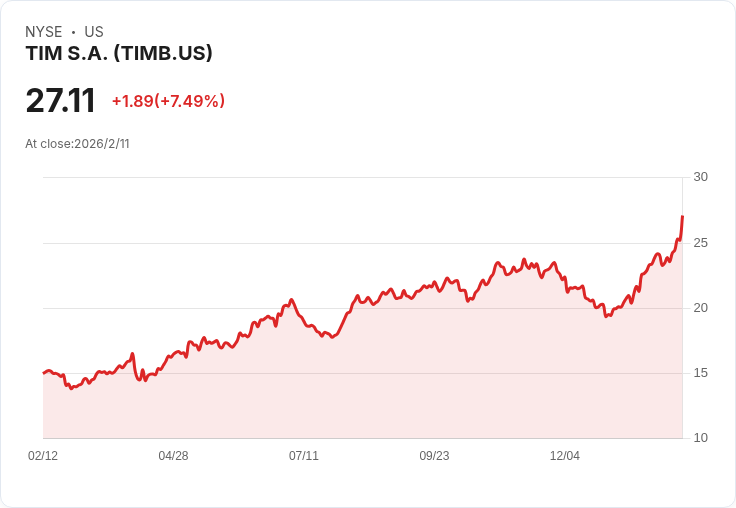736x508 pixels.
Task: Click the At close:2026/2/11 timestamp
Action: 77,144
